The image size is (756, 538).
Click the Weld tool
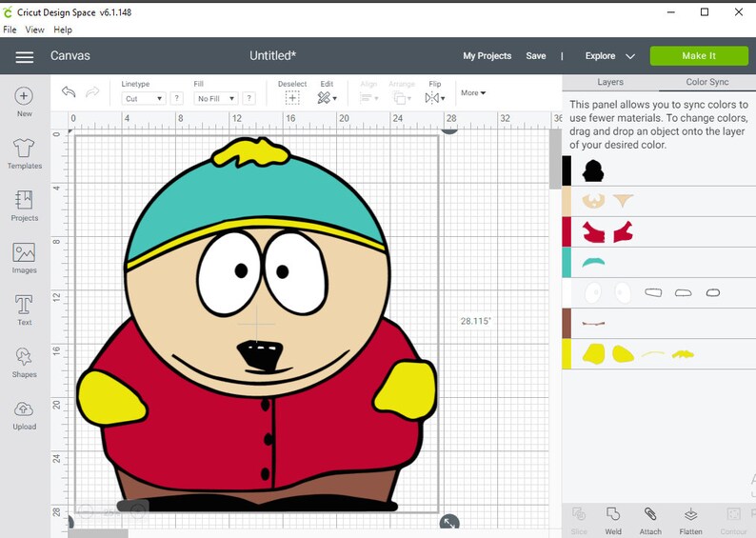613,521
